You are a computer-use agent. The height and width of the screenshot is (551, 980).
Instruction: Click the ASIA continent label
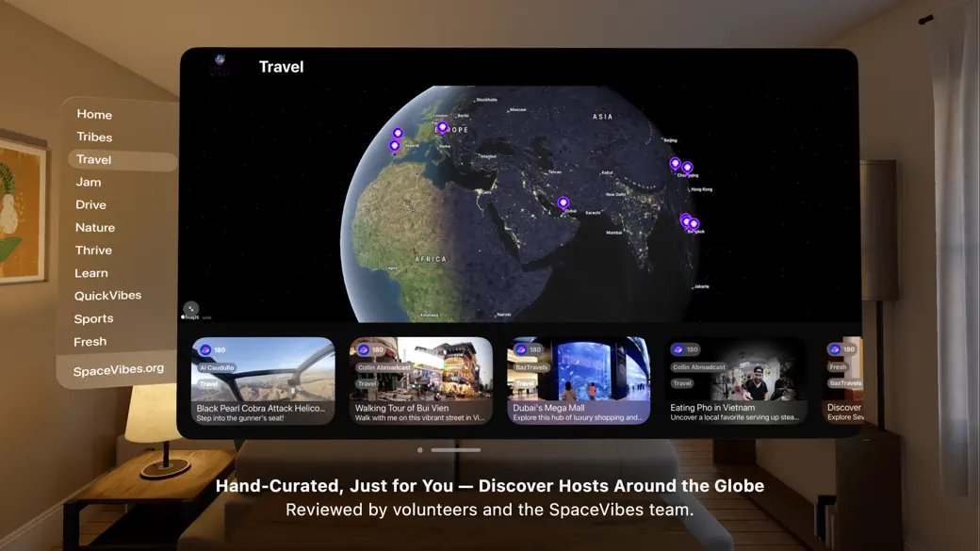pyautogui.click(x=603, y=117)
